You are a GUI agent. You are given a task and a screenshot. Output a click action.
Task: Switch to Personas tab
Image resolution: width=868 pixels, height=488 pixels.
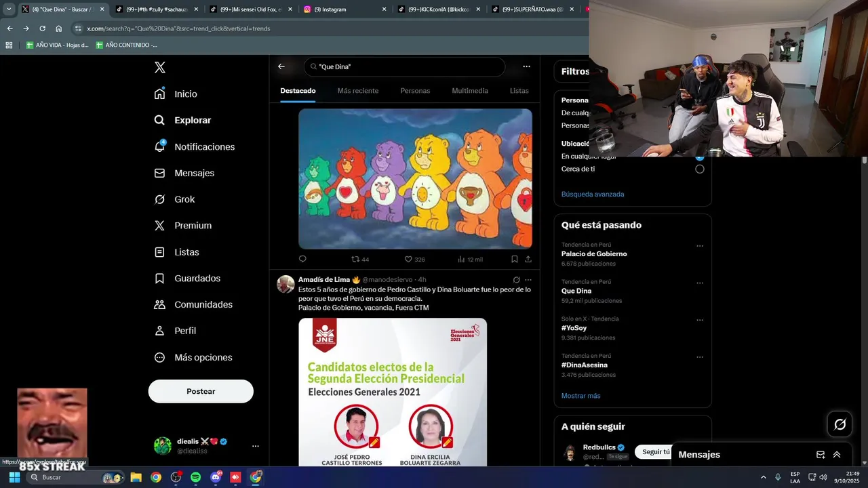tap(415, 91)
